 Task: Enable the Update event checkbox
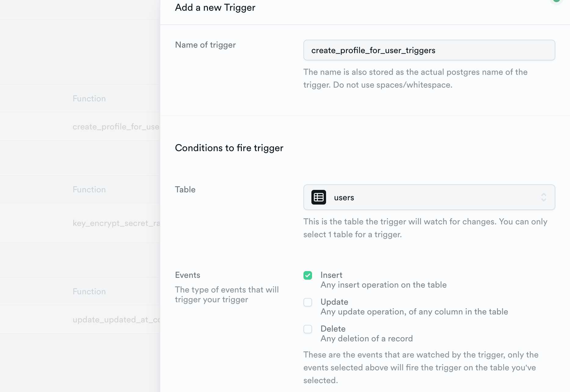[308, 302]
